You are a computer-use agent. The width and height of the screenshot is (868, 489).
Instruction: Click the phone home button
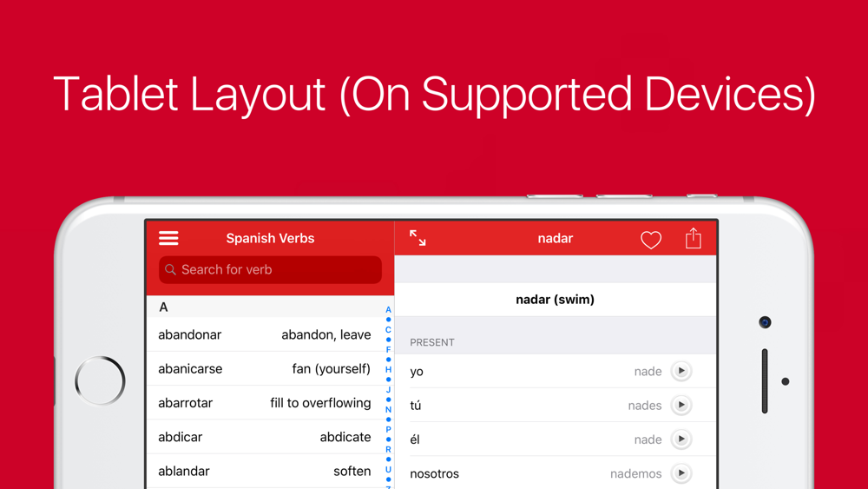100,381
